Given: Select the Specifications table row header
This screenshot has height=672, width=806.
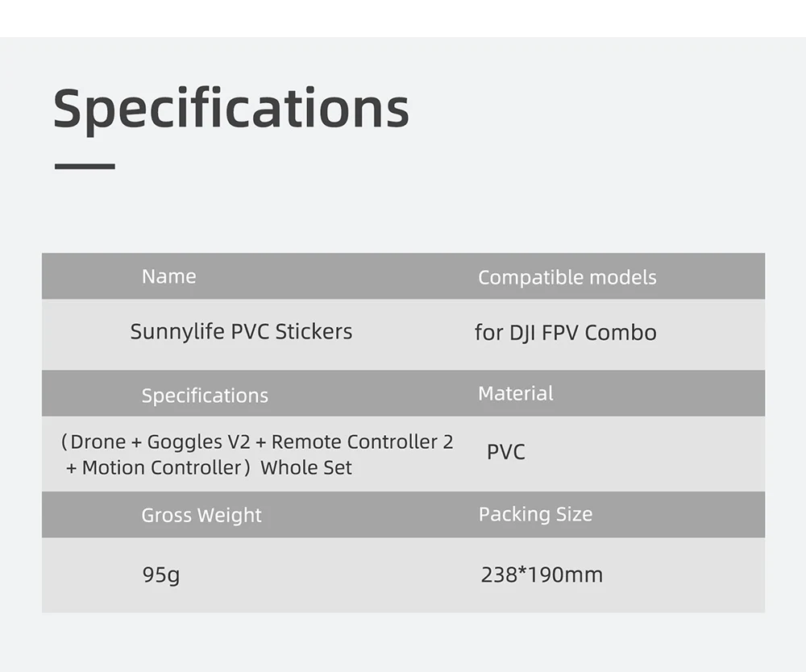Looking at the screenshot, I should click(x=205, y=396).
